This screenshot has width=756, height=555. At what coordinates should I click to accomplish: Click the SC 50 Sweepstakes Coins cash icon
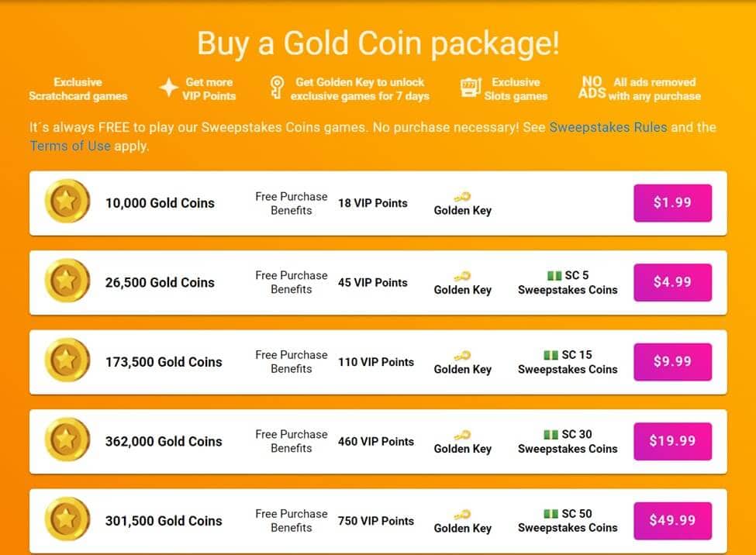[551, 514]
